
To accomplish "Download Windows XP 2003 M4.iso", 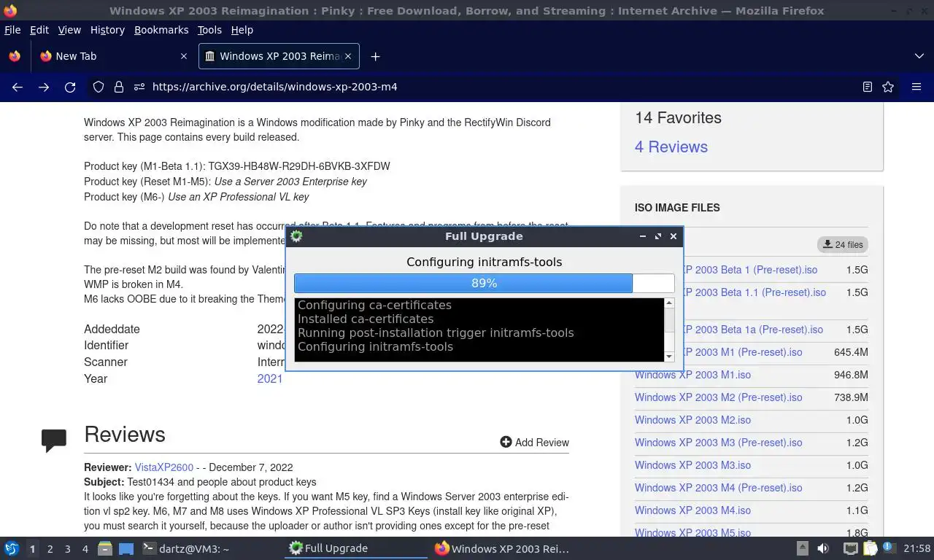I will click(x=692, y=510).
